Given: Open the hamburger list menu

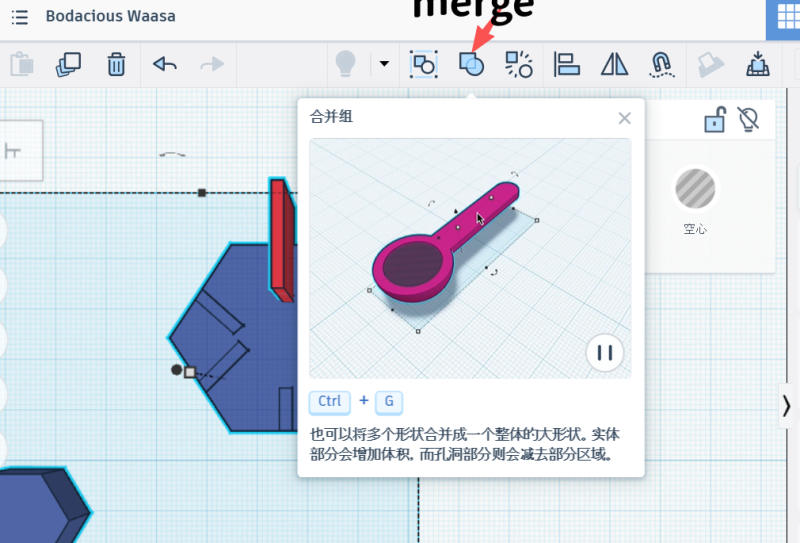Looking at the screenshot, I should click(20, 17).
